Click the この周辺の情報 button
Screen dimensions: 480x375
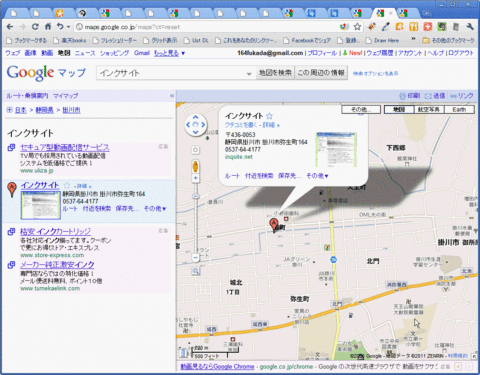(321, 73)
